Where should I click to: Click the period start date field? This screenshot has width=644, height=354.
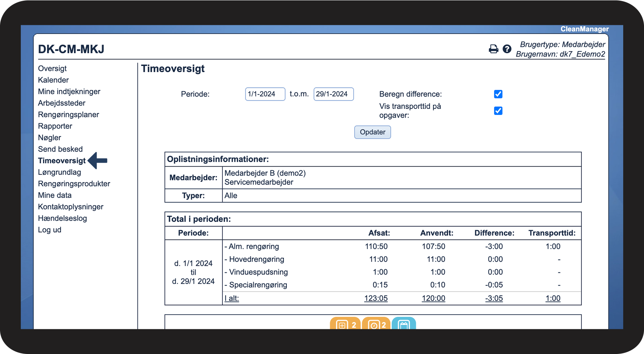pos(265,94)
